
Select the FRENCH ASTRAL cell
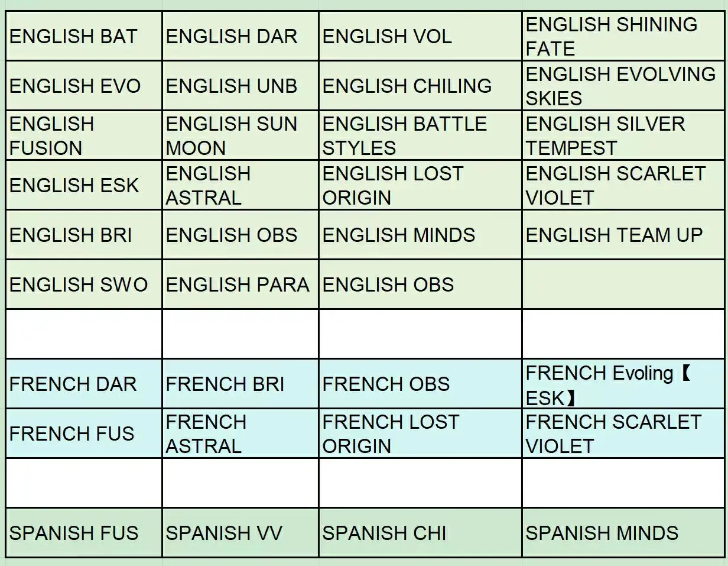[x=240, y=434]
